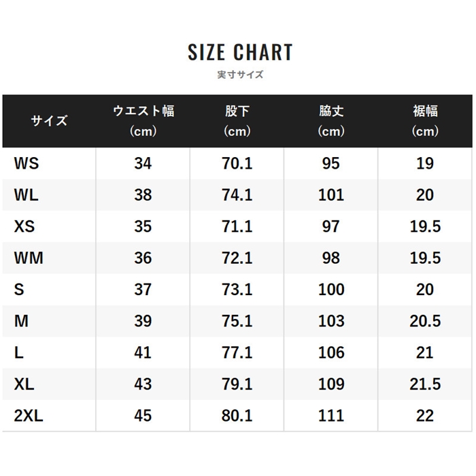The image size is (476, 476).
Task: Click the 実寸サイズ subtitle text
Action: (240, 75)
